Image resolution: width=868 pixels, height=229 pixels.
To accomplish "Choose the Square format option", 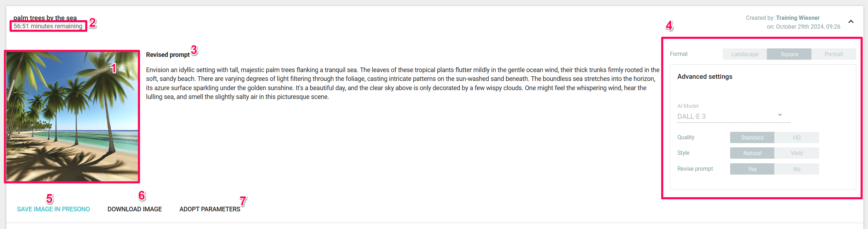I will coord(789,54).
